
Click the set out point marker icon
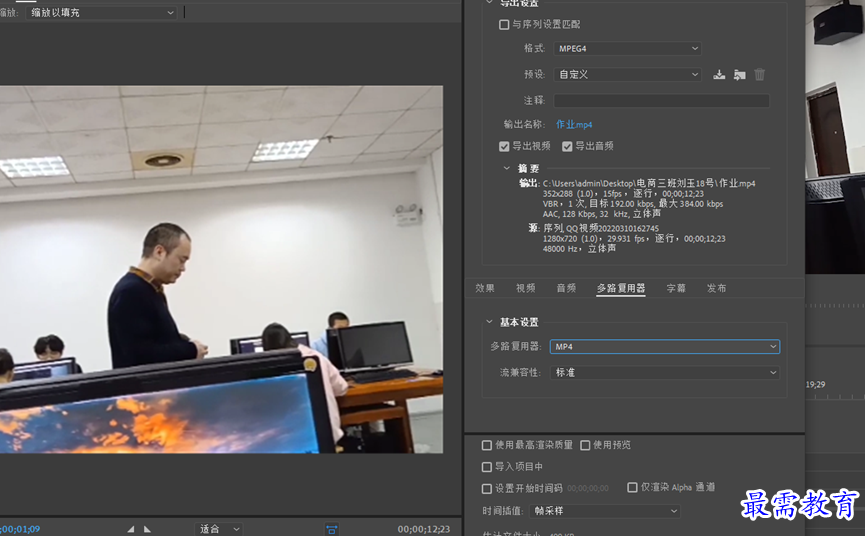tap(147, 529)
